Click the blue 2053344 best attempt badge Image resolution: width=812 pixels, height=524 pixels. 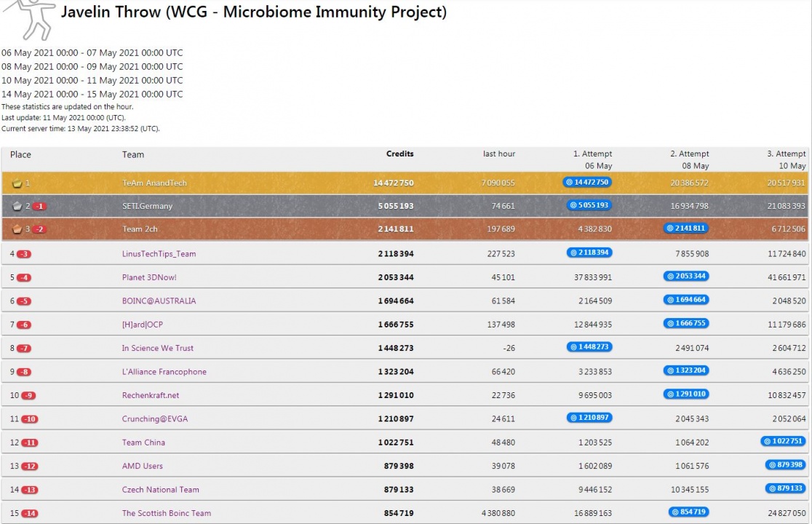click(x=686, y=276)
